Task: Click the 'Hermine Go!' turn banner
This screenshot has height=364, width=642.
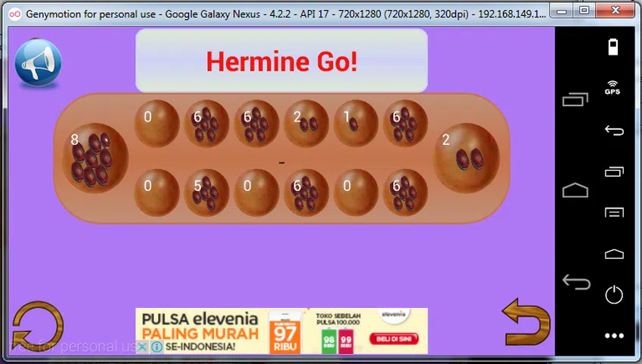Action: click(x=282, y=61)
